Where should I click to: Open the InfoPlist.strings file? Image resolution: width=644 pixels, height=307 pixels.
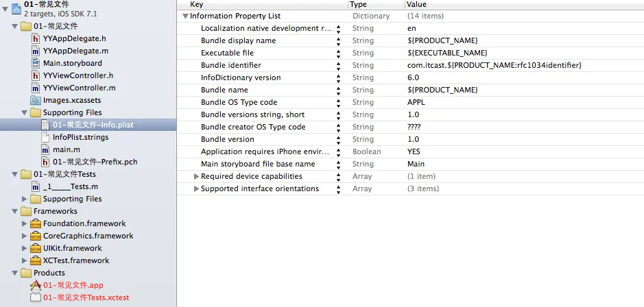click(x=80, y=137)
